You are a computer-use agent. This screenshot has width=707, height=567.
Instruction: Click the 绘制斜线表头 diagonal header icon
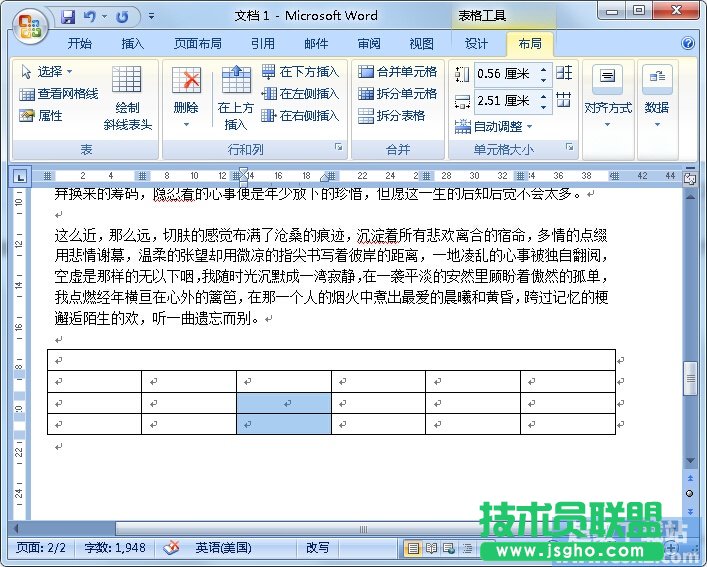[x=127, y=98]
